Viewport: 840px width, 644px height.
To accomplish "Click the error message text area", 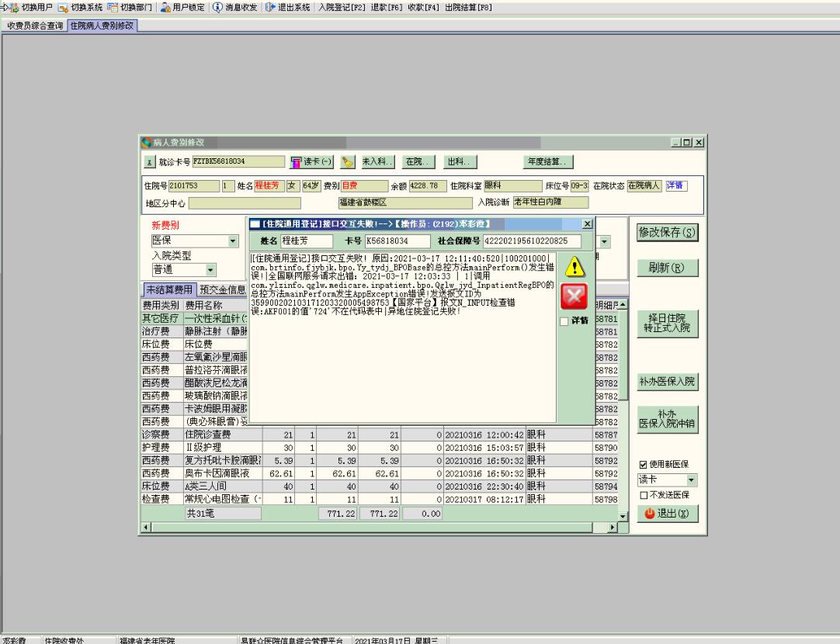I will click(x=403, y=338).
